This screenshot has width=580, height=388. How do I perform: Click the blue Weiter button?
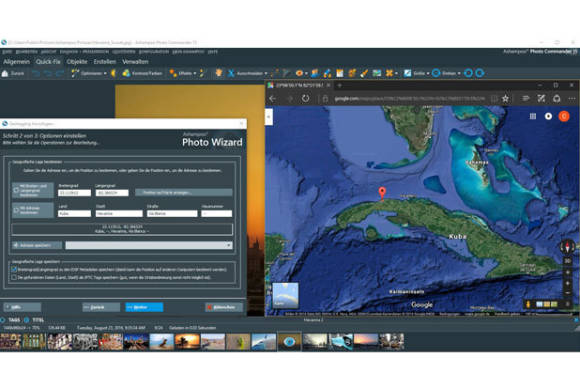click(144, 307)
